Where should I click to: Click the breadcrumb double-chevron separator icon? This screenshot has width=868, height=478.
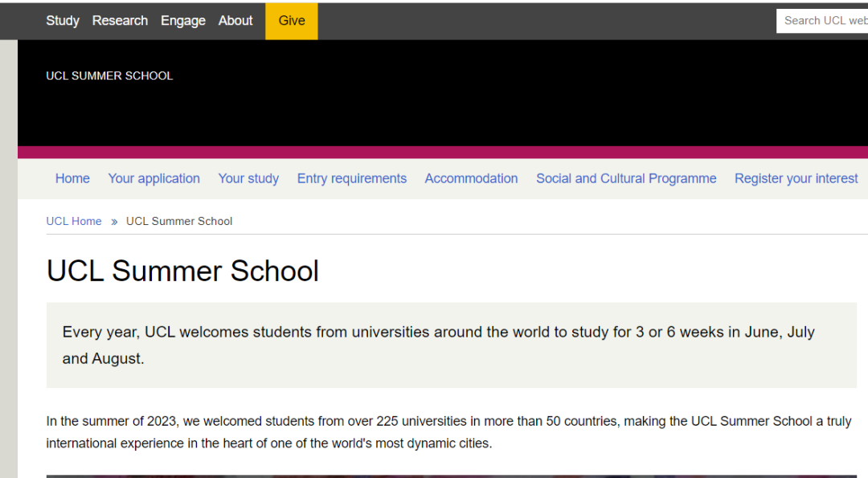(114, 222)
